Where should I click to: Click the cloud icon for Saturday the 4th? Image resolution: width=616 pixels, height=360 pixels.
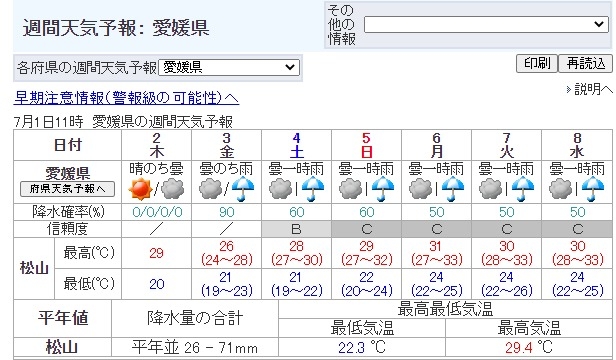click(280, 189)
